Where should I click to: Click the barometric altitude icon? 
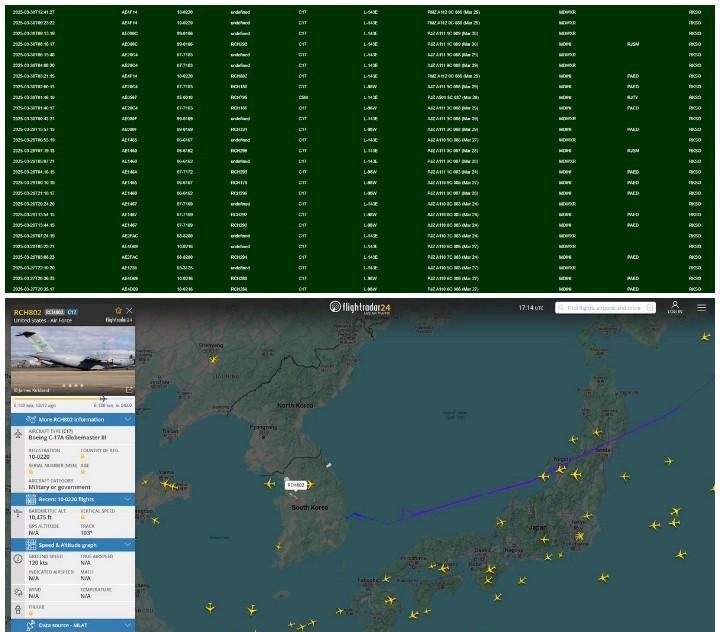18,513
